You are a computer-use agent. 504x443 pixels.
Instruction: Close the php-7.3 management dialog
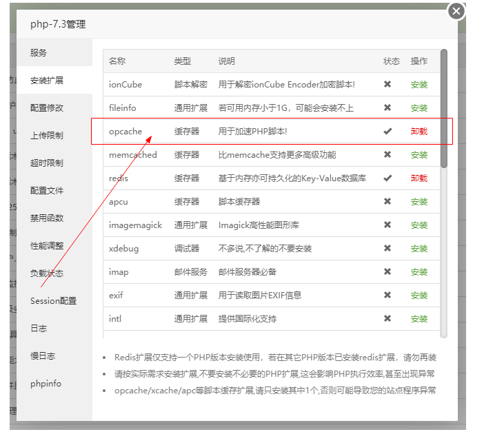point(456,12)
